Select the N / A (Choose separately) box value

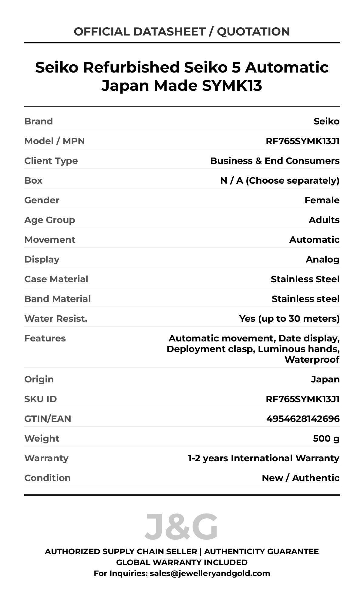(x=280, y=181)
